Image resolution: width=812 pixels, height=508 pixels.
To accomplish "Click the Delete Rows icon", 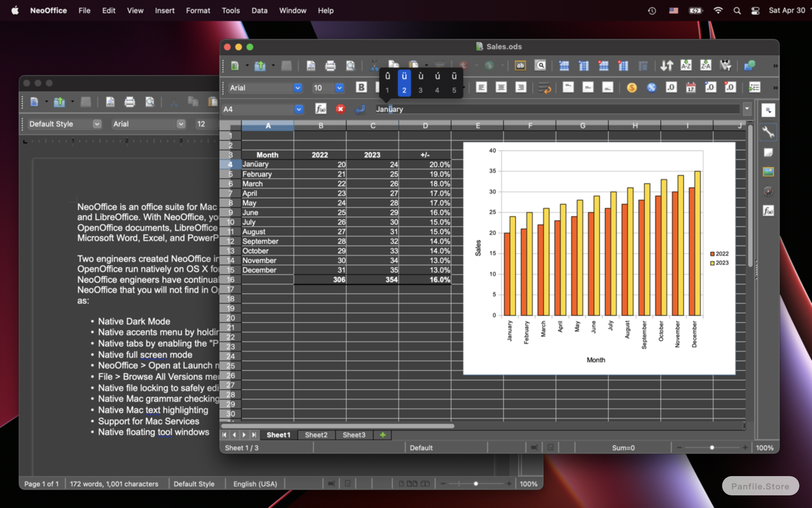I will (x=603, y=65).
